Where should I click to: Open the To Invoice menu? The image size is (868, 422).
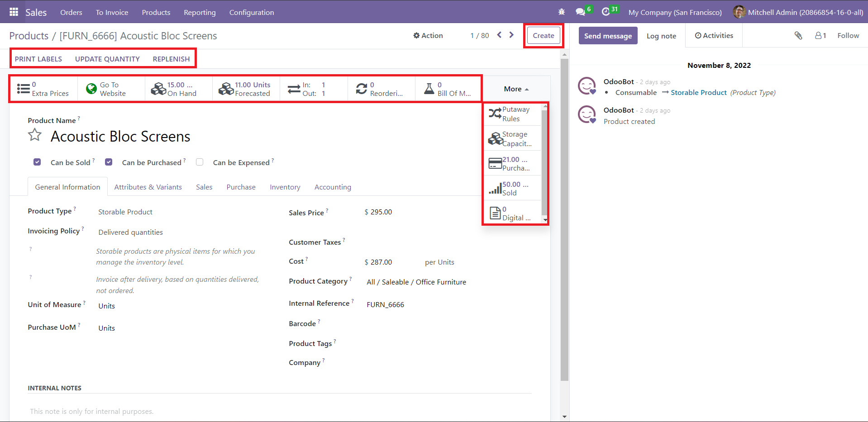click(112, 12)
